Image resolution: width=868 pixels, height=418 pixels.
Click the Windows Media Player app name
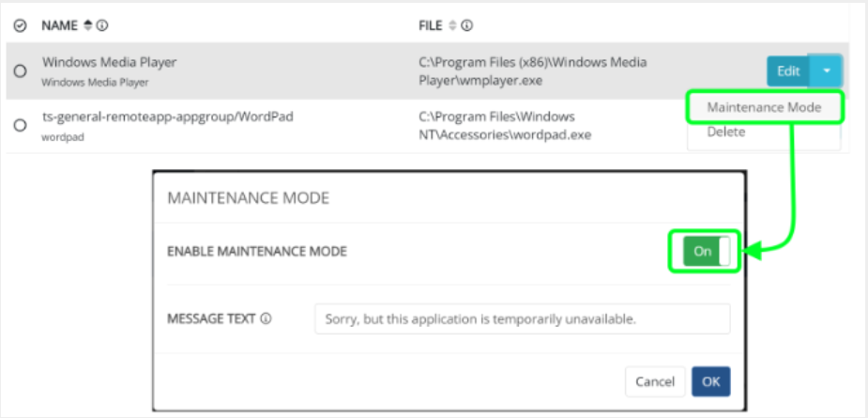[x=109, y=62]
